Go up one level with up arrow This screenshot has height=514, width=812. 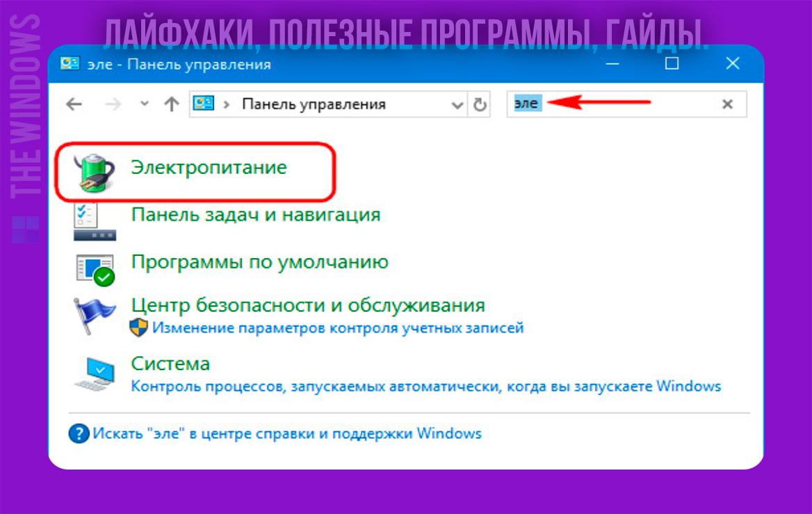(172, 104)
